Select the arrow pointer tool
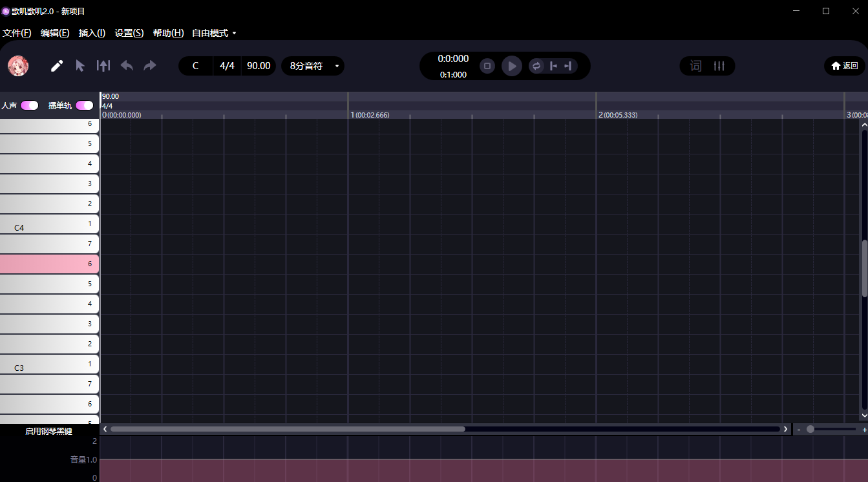The image size is (868, 482). pos(80,66)
